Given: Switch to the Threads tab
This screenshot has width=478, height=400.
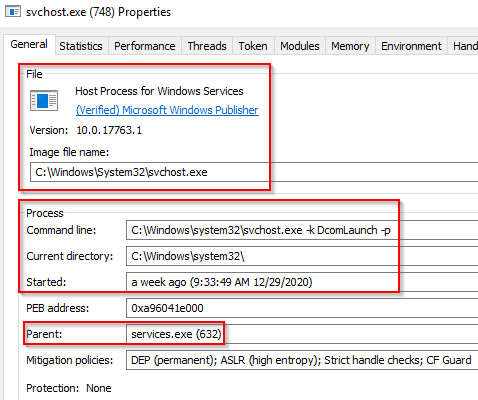Looking at the screenshot, I should tap(207, 46).
